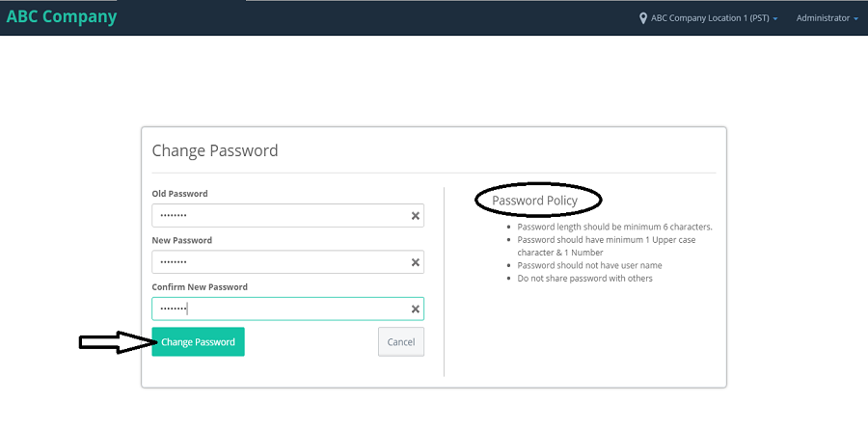Select the Confirm New Password label
The width and height of the screenshot is (868, 430).
[200, 287]
